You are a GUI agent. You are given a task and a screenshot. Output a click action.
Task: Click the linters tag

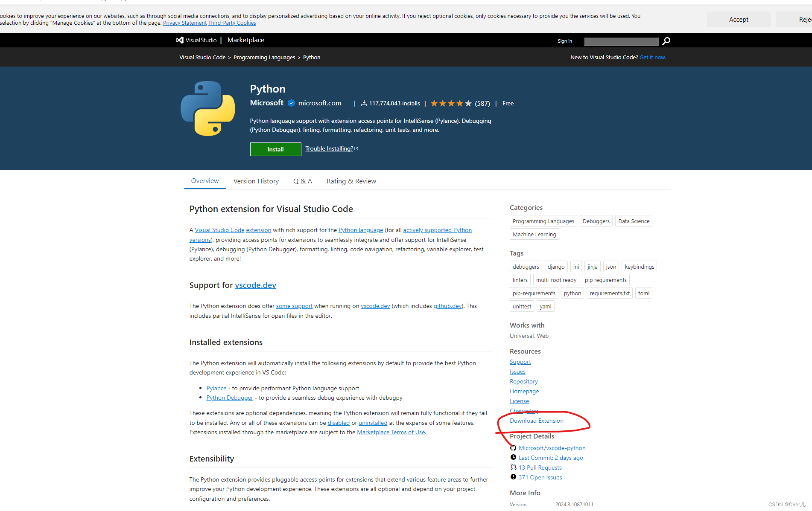coord(520,280)
